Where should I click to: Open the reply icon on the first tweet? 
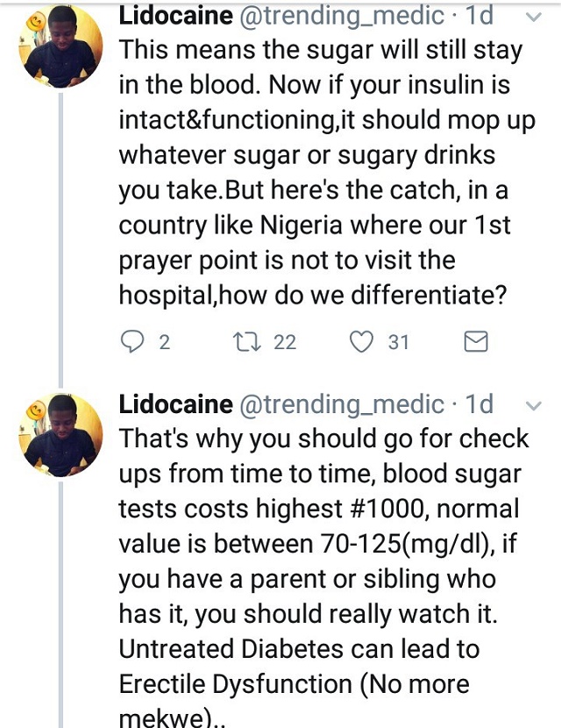coord(134,341)
